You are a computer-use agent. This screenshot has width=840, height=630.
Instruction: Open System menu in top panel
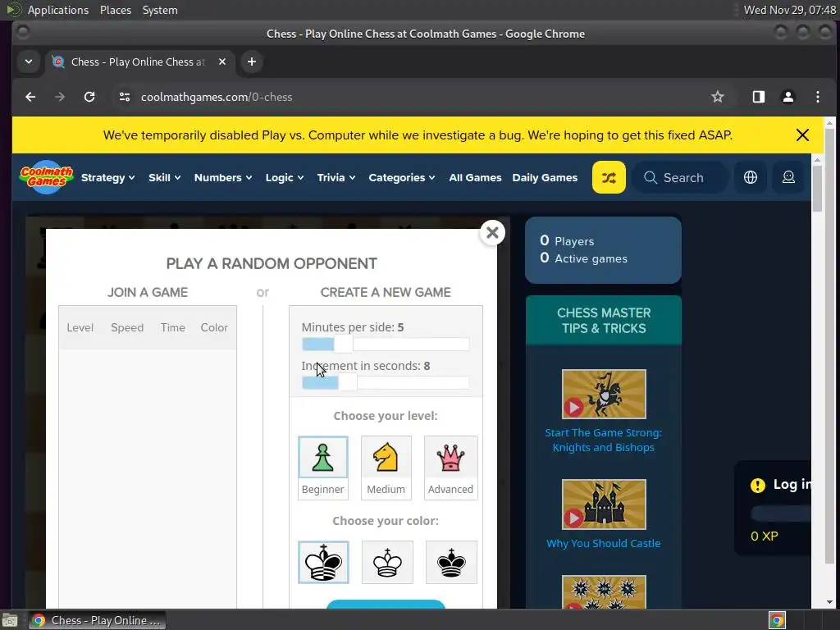pos(160,10)
